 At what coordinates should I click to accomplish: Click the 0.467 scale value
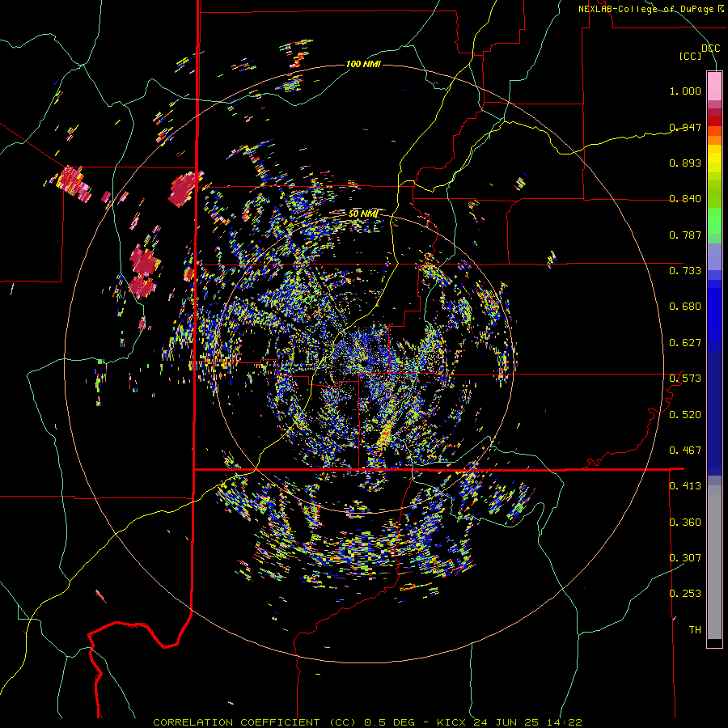pos(685,451)
